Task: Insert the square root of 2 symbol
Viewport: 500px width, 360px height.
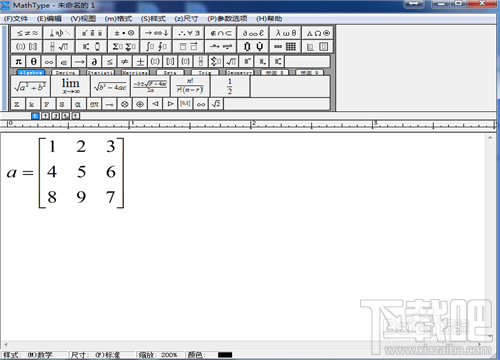Action: tap(216, 104)
